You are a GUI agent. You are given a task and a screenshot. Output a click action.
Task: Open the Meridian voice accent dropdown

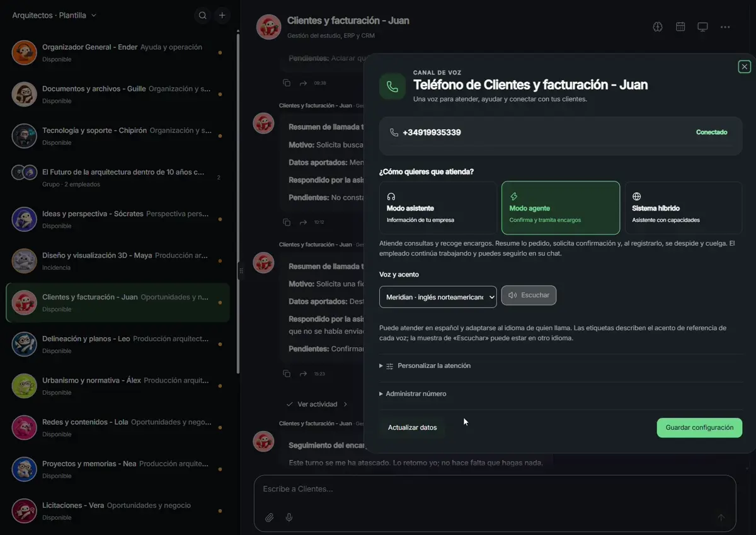[438, 297]
